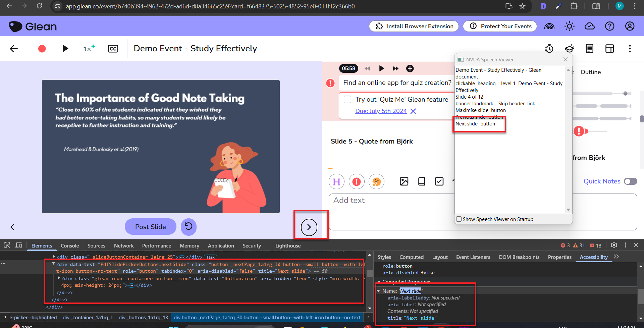Click the help question mark icon
This screenshot has width=644, height=328.
click(609, 26)
